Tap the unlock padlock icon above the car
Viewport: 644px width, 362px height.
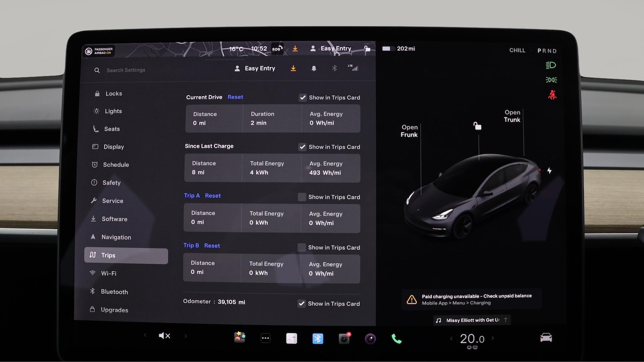477,126
